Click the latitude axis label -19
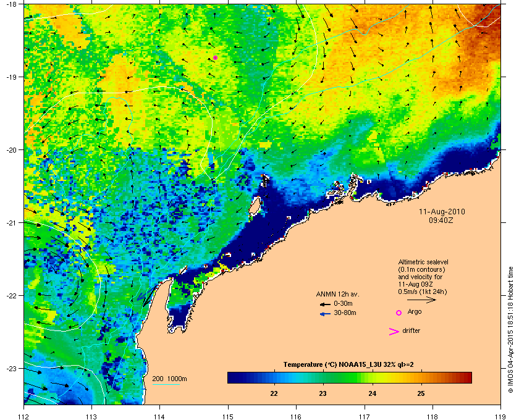Image resolution: width=519 pixels, height=420 pixels. (11, 77)
